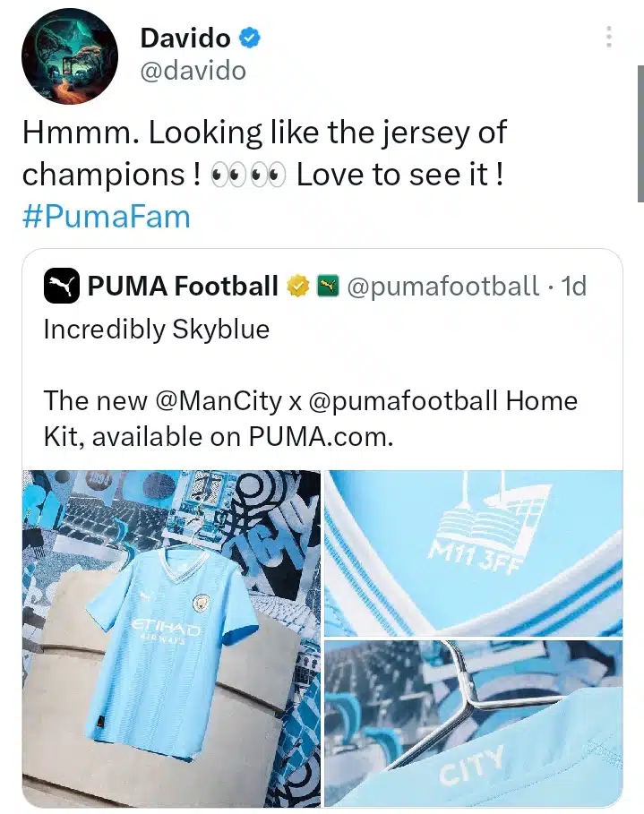View the M11 3FF collar detail photo

(475, 548)
